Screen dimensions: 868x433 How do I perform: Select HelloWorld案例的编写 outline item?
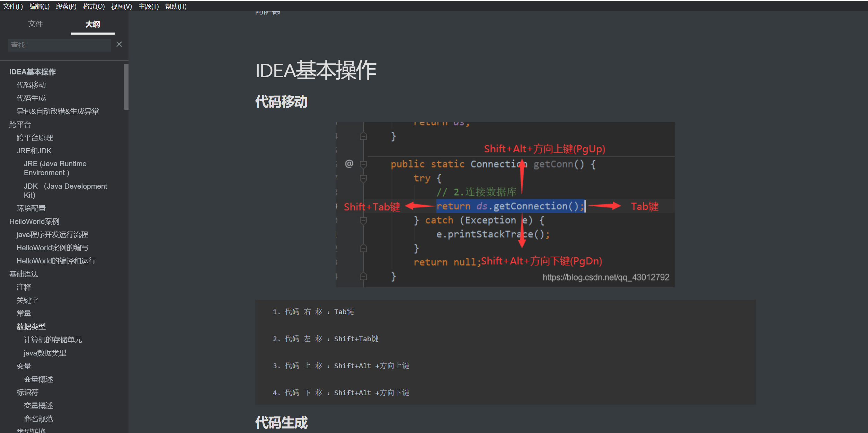(52, 248)
